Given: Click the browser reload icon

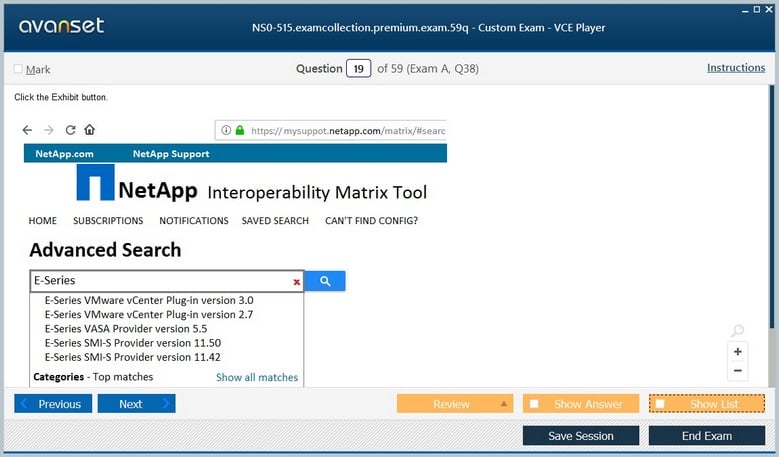Looking at the screenshot, I should 71,130.
